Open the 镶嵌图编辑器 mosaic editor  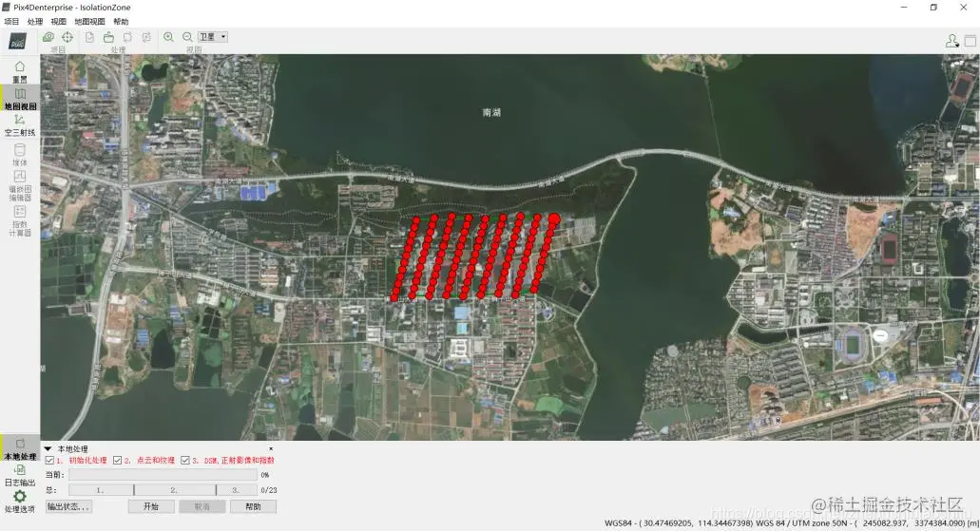point(20,185)
